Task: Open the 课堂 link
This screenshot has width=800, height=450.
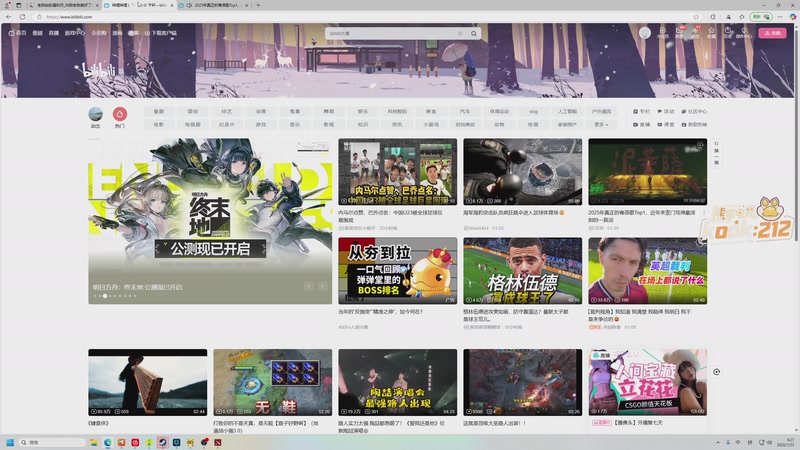Action: click(x=666, y=124)
